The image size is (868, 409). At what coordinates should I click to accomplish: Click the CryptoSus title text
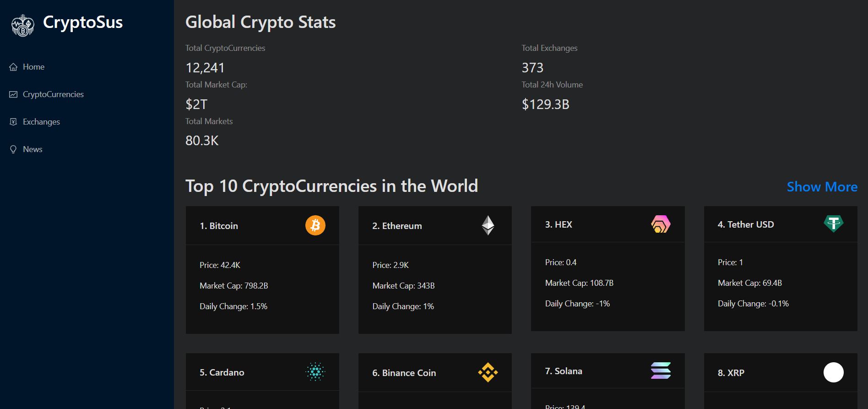[x=83, y=22]
